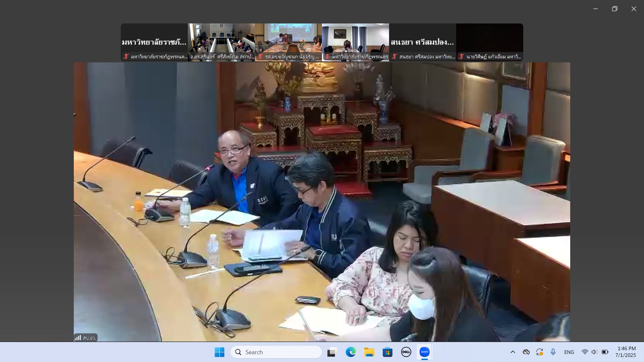Select the รศ.ดร.ขวัญชนก participant video thumbnail
The height and width of the screenshot is (362, 644).
[288, 42]
